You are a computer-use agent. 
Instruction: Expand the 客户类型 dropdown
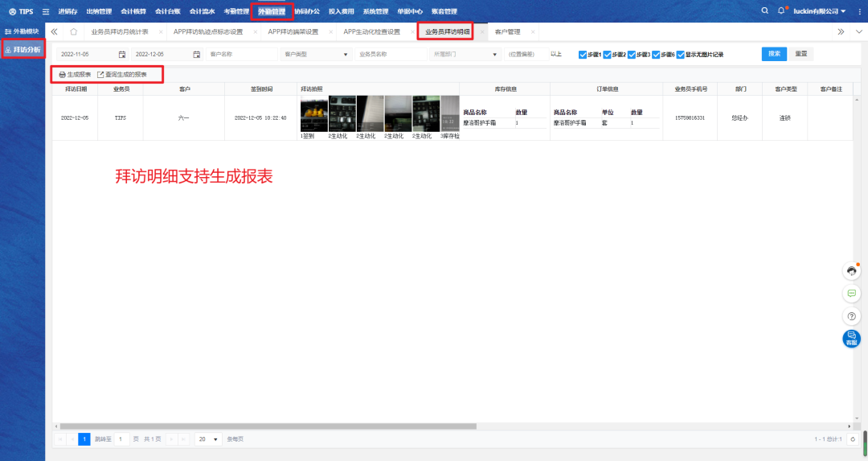click(x=316, y=55)
